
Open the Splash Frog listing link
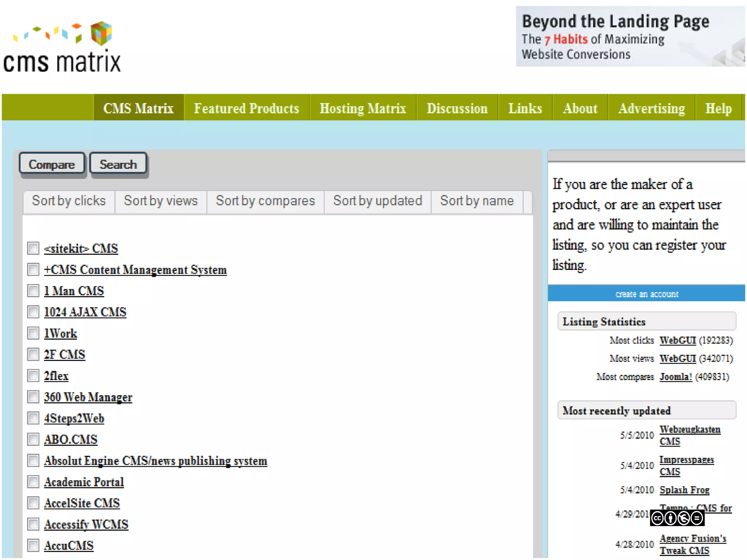(x=684, y=490)
